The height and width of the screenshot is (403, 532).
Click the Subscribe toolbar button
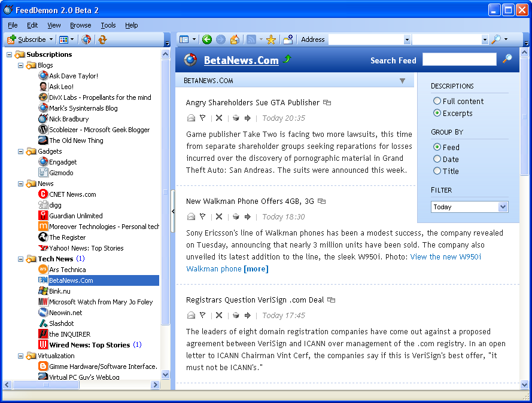(x=26, y=39)
